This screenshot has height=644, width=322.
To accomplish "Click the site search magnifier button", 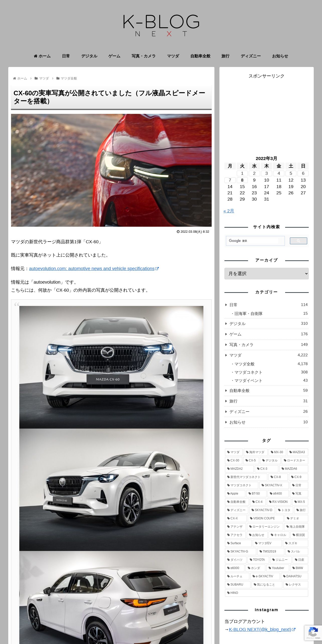I will (x=298, y=241).
